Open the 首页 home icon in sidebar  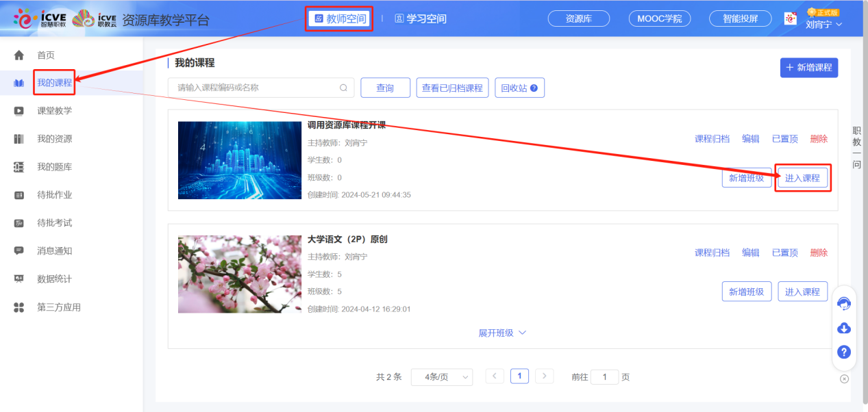[17, 55]
